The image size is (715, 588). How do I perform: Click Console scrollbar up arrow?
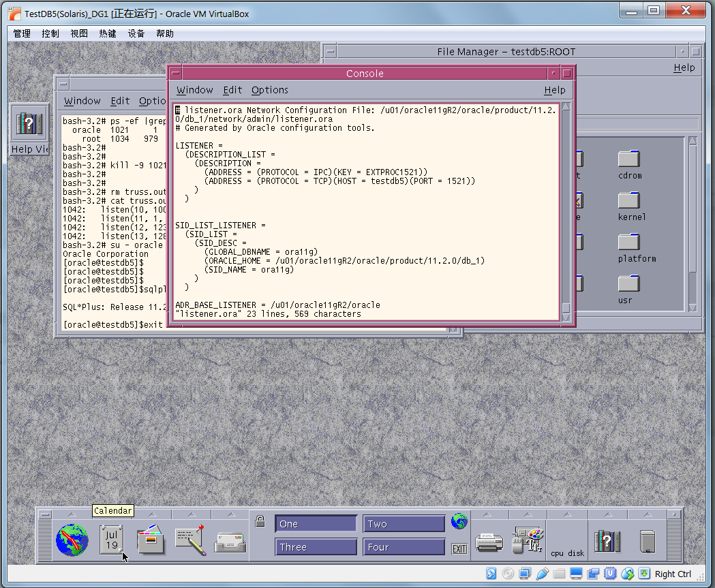pos(566,107)
